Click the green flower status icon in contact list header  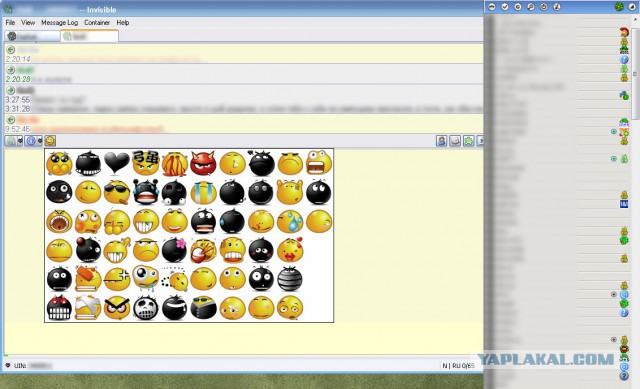click(619, 7)
